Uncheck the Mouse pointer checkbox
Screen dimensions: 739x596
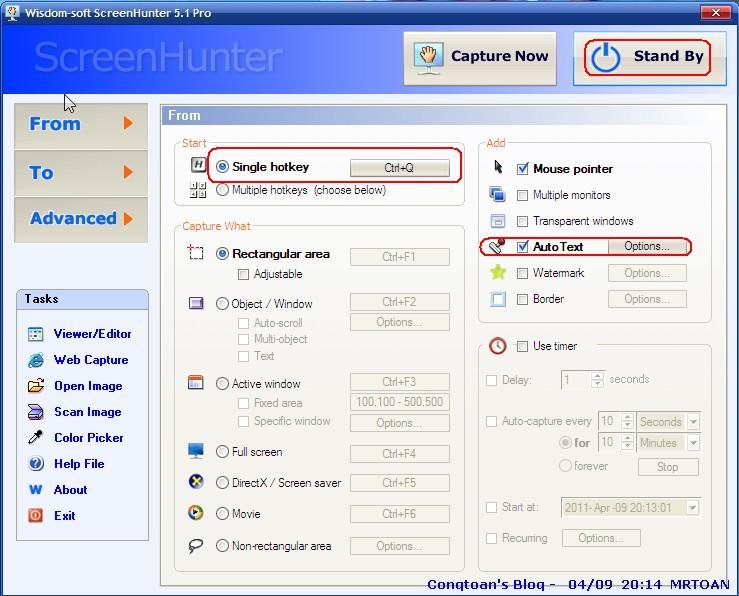[522, 169]
